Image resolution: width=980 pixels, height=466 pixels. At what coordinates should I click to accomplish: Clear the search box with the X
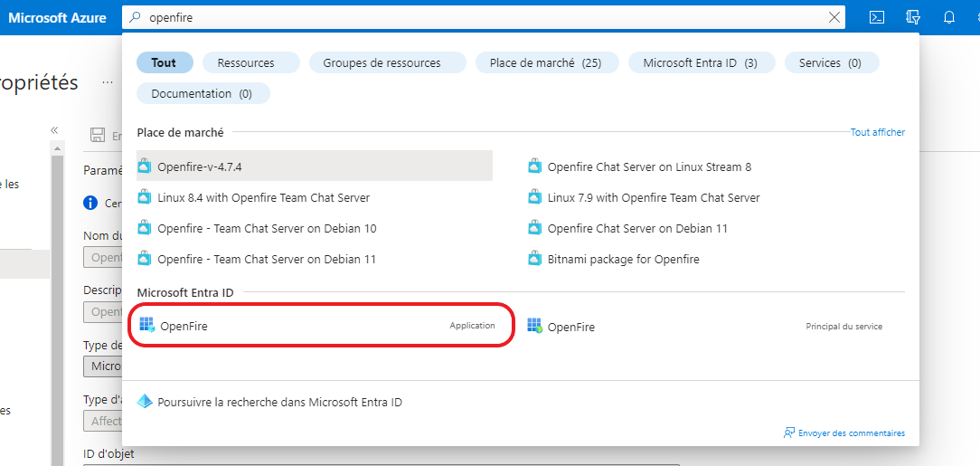(x=834, y=17)
